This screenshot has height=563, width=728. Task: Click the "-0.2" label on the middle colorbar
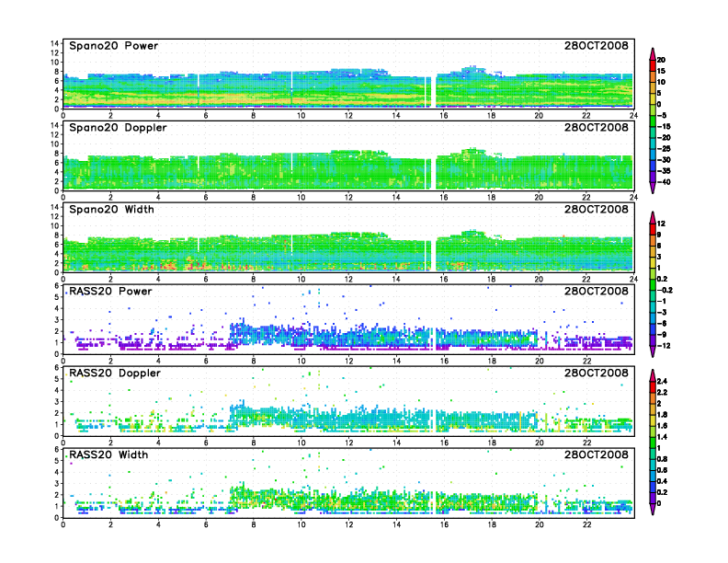tap(665, 290)
